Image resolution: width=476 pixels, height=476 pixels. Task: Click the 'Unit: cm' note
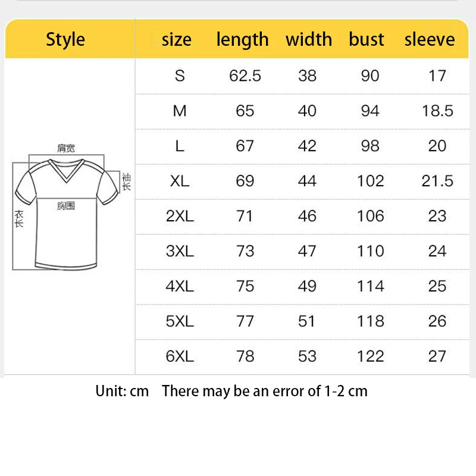pyautogui.click(x=122, y=391)
